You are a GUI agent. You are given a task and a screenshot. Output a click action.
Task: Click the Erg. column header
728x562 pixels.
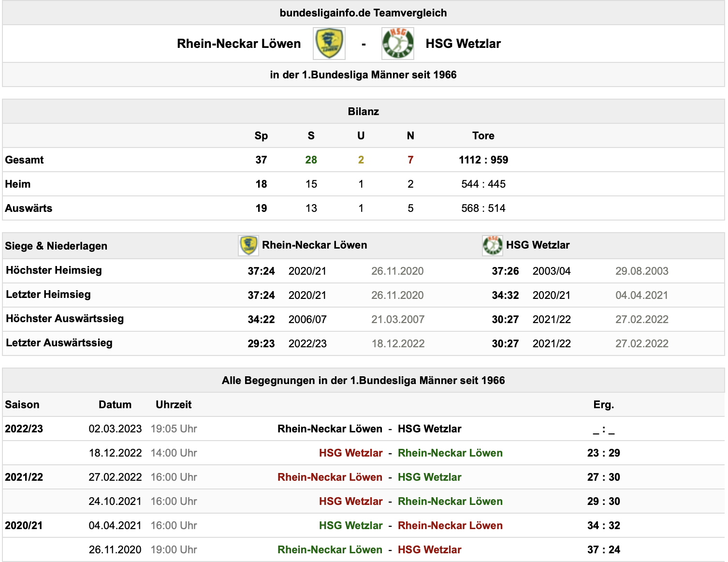point(604,405)
